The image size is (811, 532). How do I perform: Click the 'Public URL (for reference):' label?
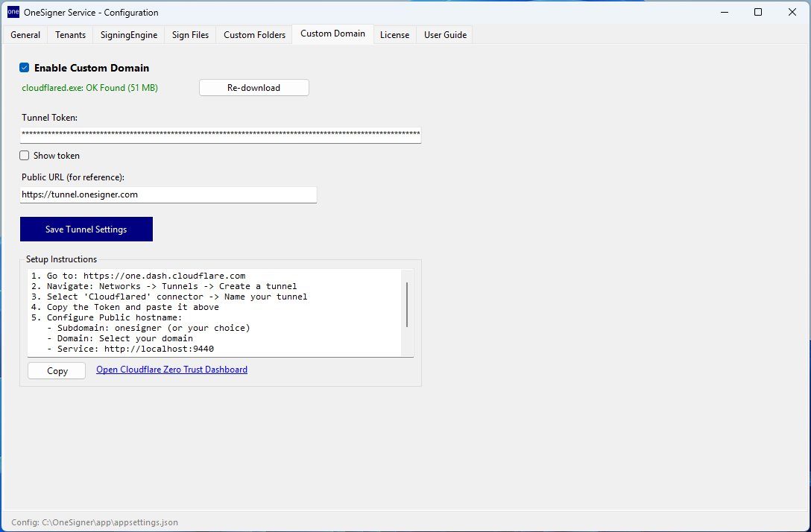[x=73, y=177]
